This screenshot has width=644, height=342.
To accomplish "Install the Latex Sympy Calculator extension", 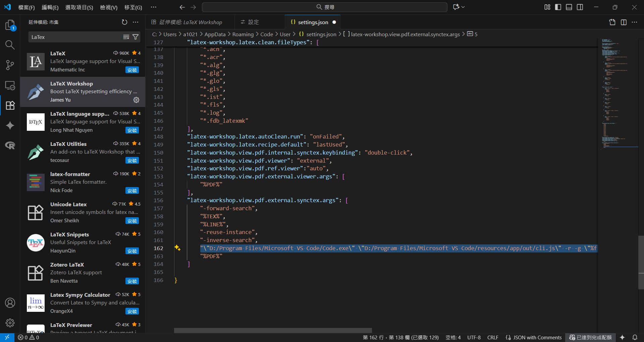I will coord(132,311).
